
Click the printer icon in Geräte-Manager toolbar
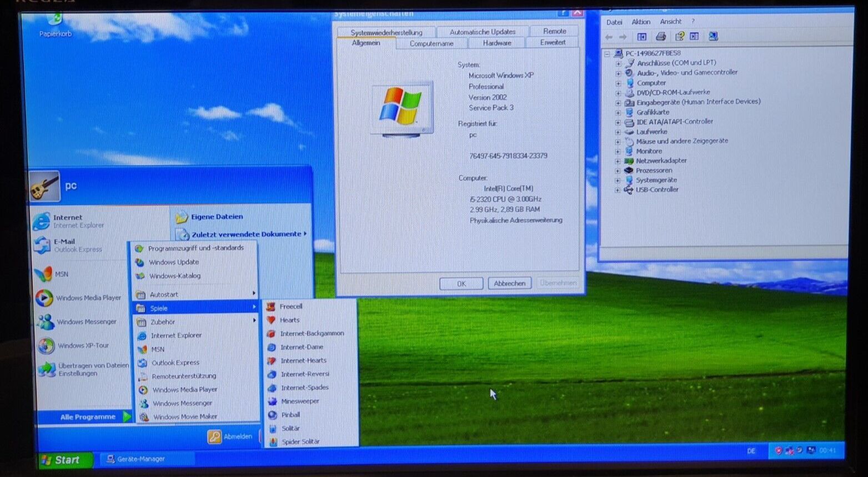point(660,37)
